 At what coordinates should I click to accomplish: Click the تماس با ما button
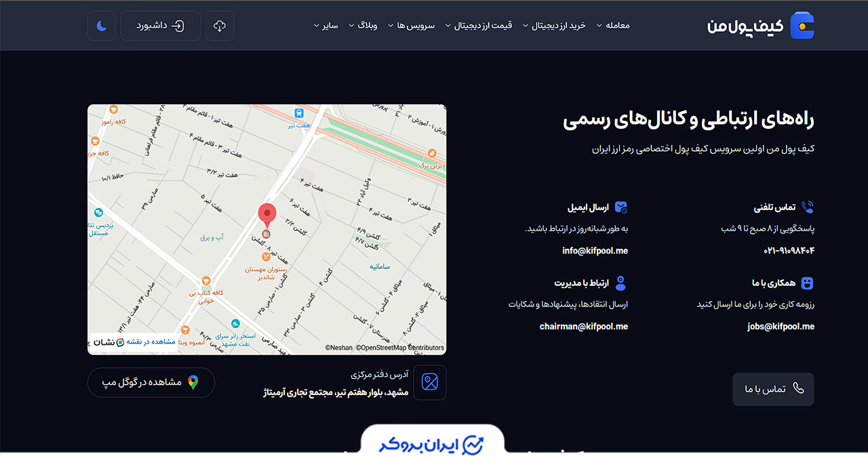pyautogui.click(x=773, y=389)
